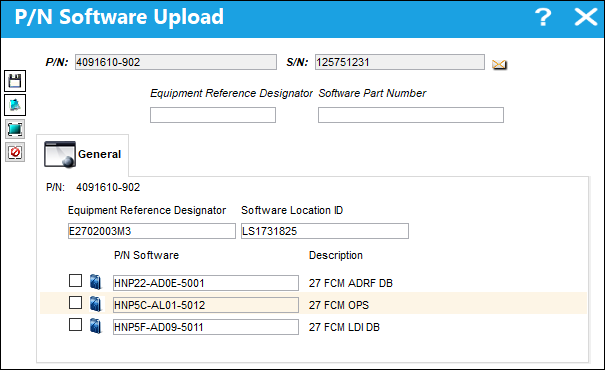The image size is (605, 370).
Task: Select the description text 27 FCM LDI DB
Action: point(344,327)
